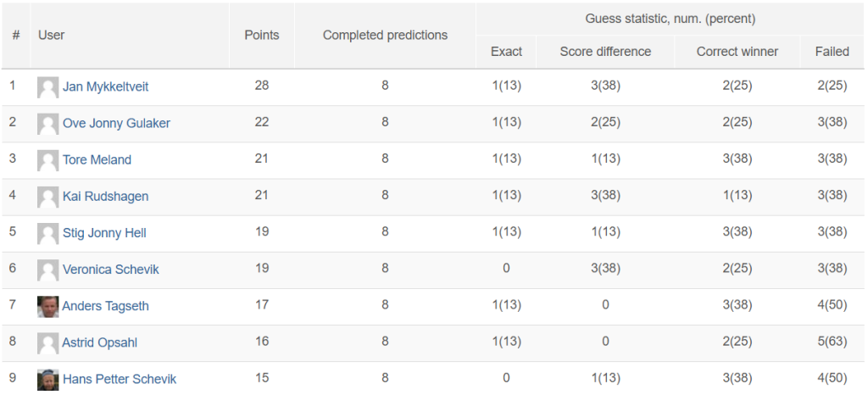Click Tore Meland's placeholder avatar
The image size is (868, 395).
[x=48, y=160]
